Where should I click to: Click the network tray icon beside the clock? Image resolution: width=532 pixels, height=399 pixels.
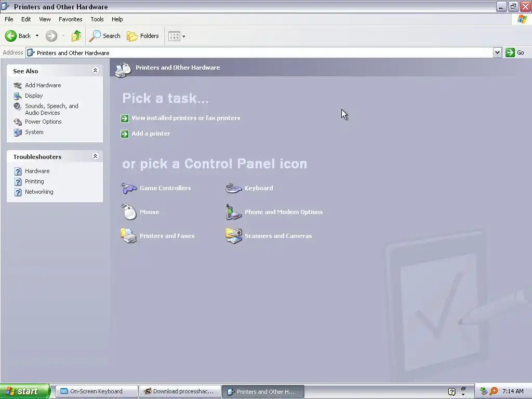point(484,391)
